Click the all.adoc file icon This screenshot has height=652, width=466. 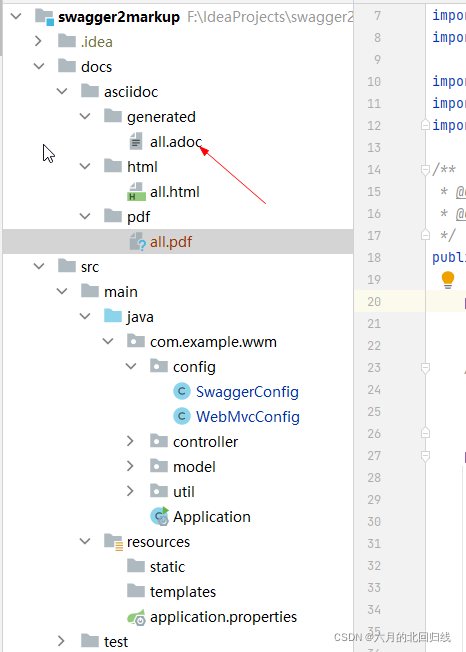point(136,141)
